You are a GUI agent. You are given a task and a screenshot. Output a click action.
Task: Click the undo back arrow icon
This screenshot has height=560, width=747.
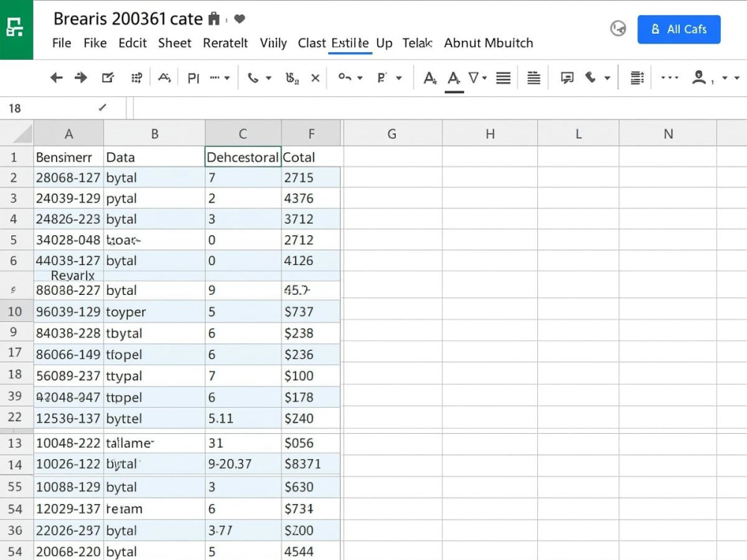[56, 78]
